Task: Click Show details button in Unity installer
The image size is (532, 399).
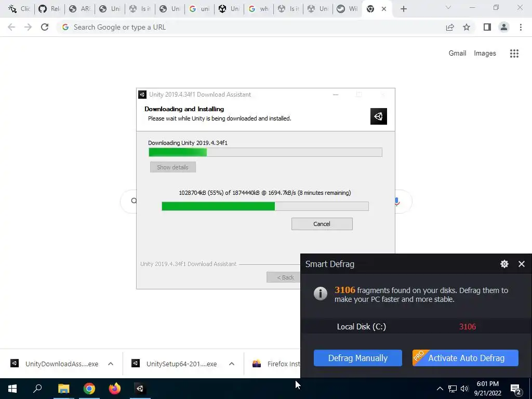Action: pos(172,167)
